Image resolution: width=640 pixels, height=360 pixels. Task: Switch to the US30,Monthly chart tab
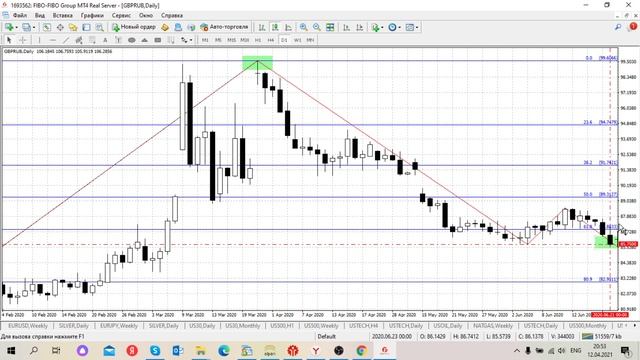(242, 326)
